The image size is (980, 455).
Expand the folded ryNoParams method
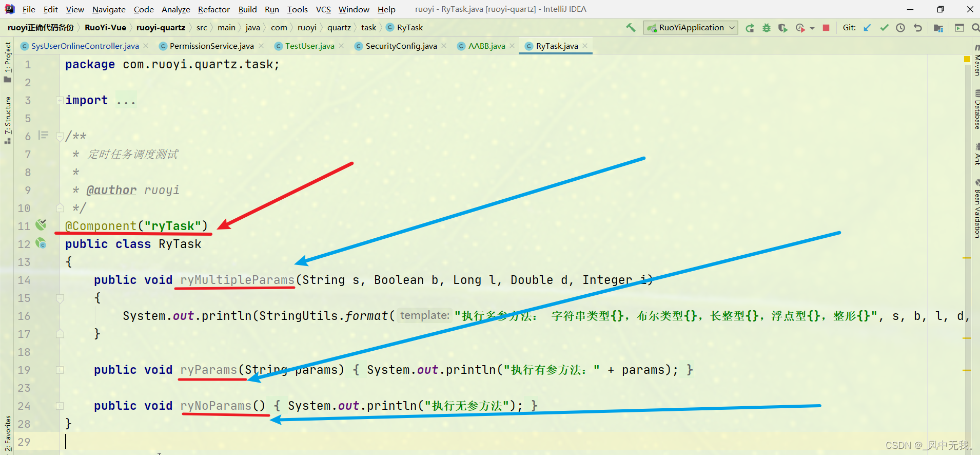pyautogui.click(x=60, y=406)
